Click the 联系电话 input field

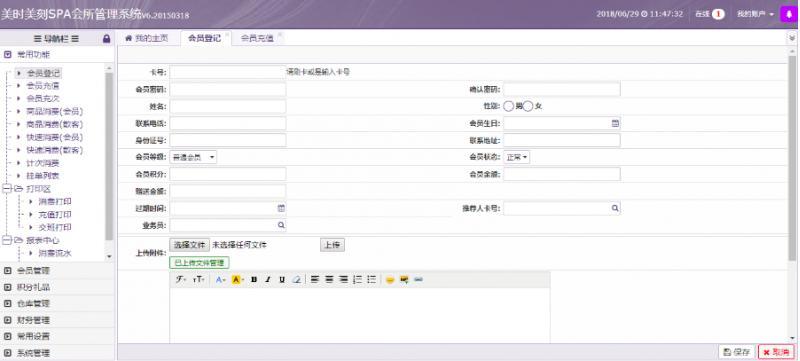[228, 123]
